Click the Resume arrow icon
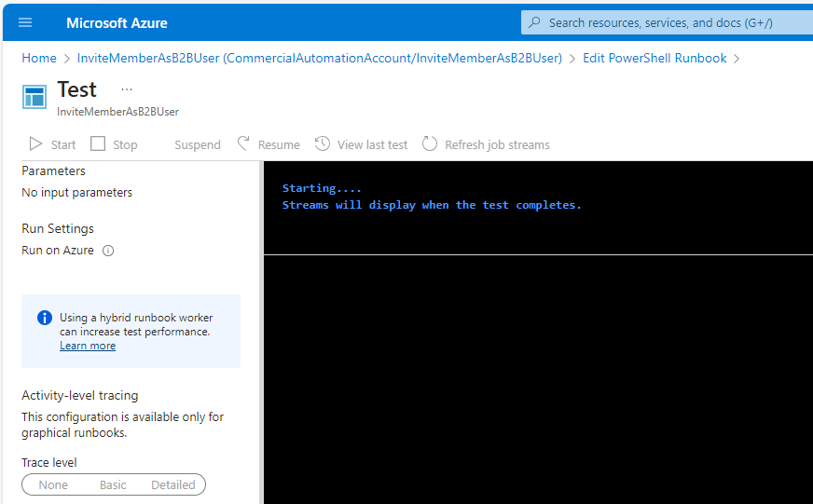813x504 pixels. pos(243,143)
